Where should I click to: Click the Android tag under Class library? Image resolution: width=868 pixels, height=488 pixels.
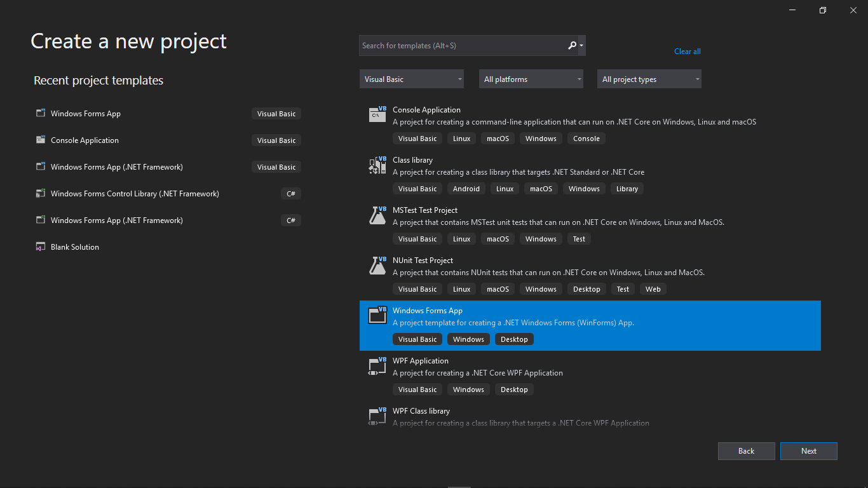[x=466, y=189]
